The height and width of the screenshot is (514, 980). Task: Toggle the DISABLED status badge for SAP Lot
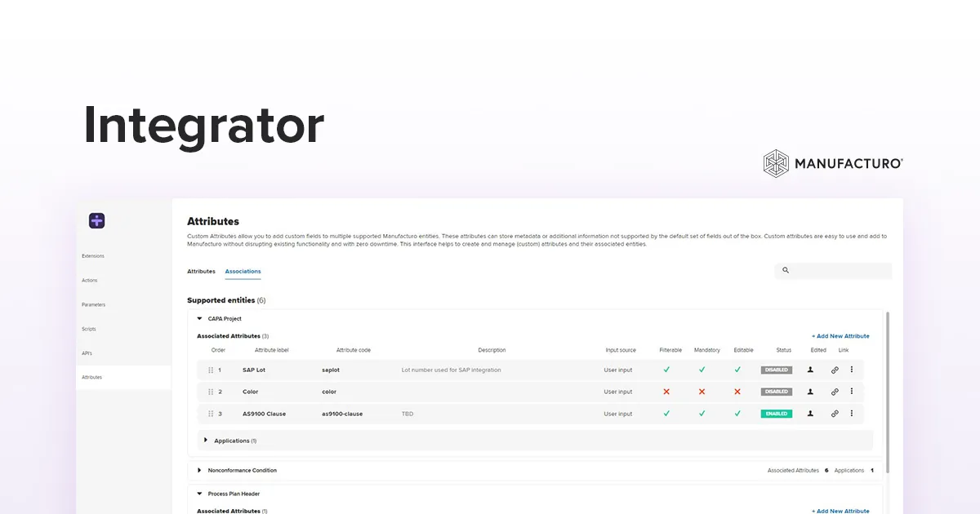775,370
